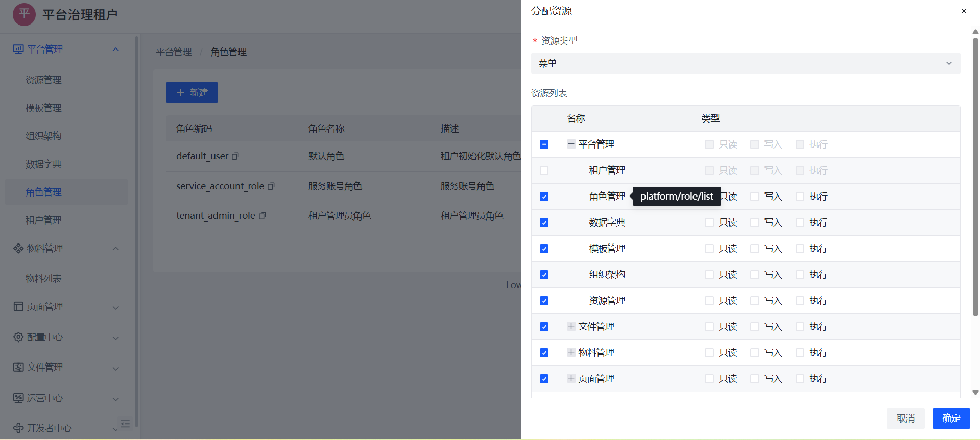Click the 配置中心 gear icon
The image size is (980, 440).
tap(18, 337)
